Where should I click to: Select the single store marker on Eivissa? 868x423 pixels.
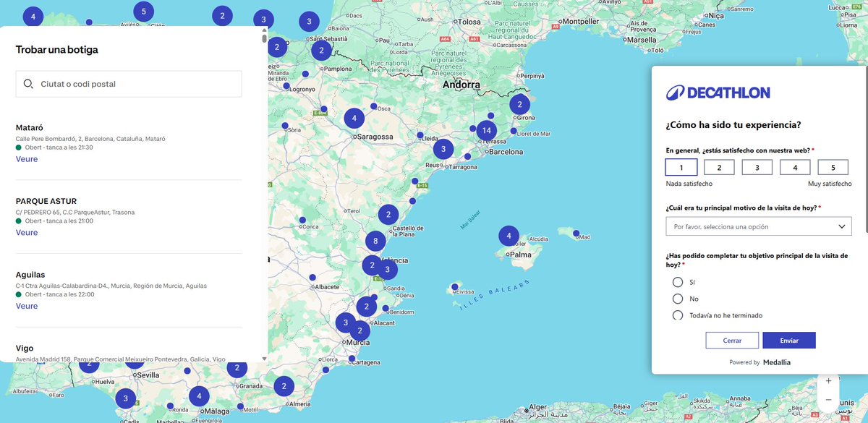[x=454, y=288]
